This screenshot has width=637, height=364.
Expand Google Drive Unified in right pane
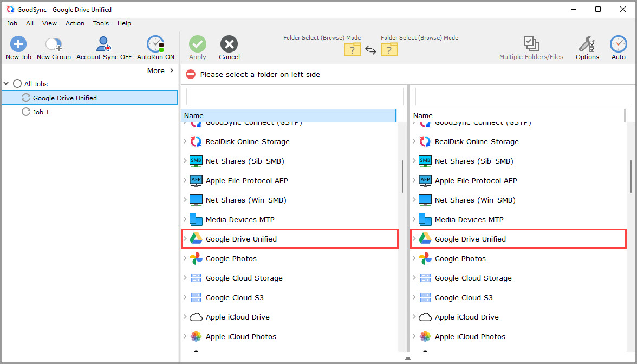[x=414, y=239]
